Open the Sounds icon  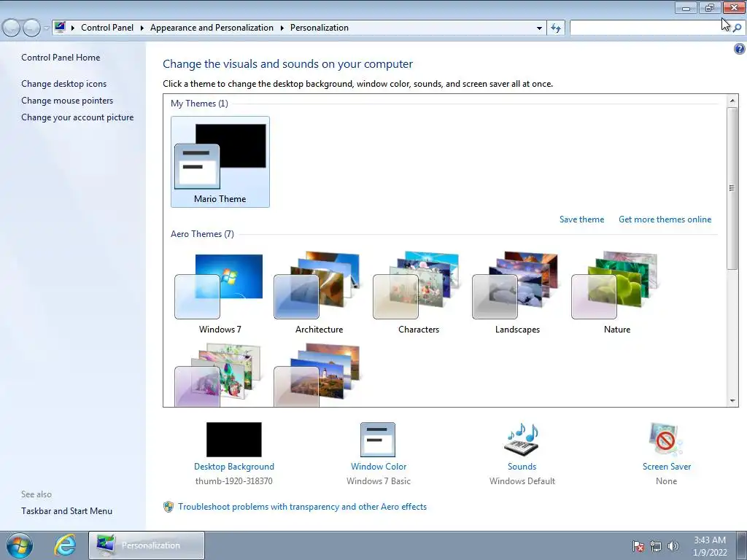click(x=522, y=440)
